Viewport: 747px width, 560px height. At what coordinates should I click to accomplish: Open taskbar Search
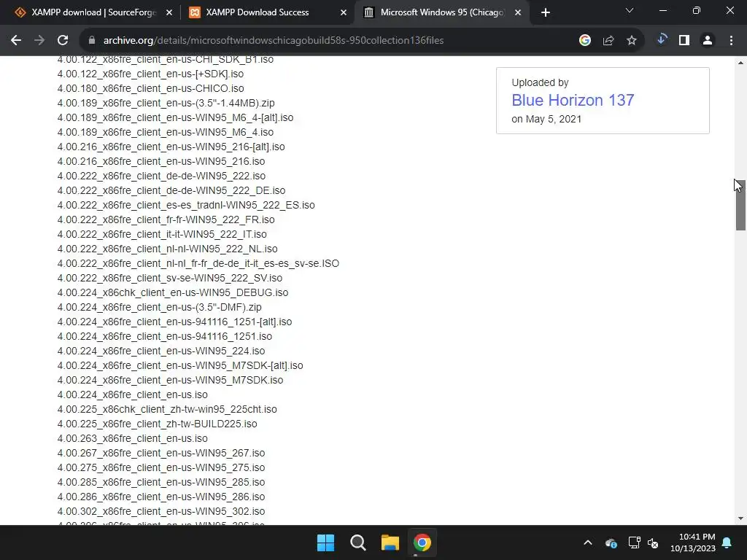[357, 542]
